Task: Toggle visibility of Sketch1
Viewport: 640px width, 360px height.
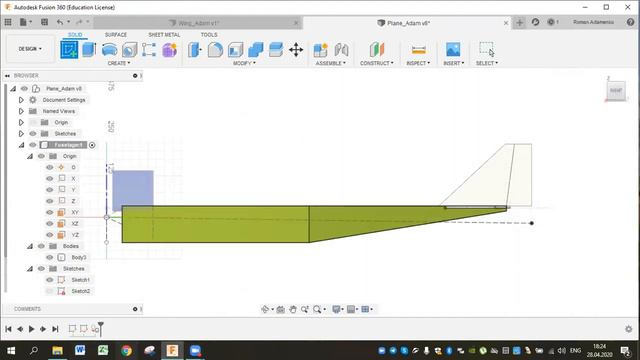Action: click(x=50, y=280)
